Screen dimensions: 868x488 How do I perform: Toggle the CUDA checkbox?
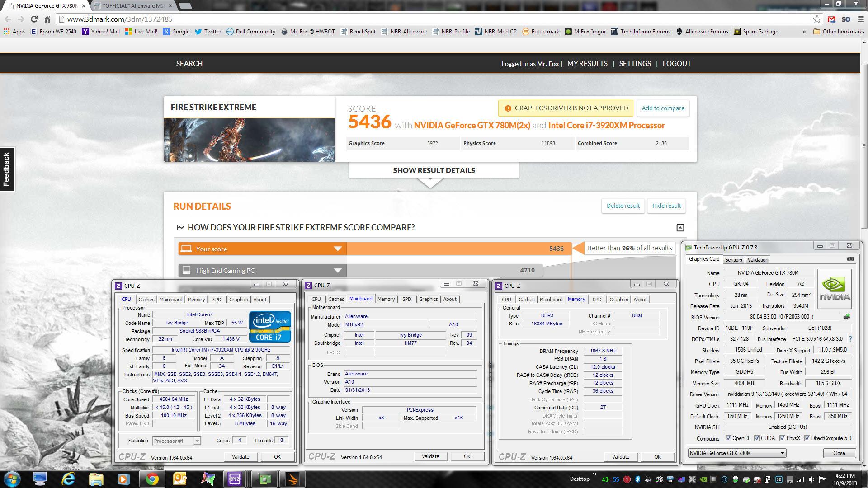[757, 438]
